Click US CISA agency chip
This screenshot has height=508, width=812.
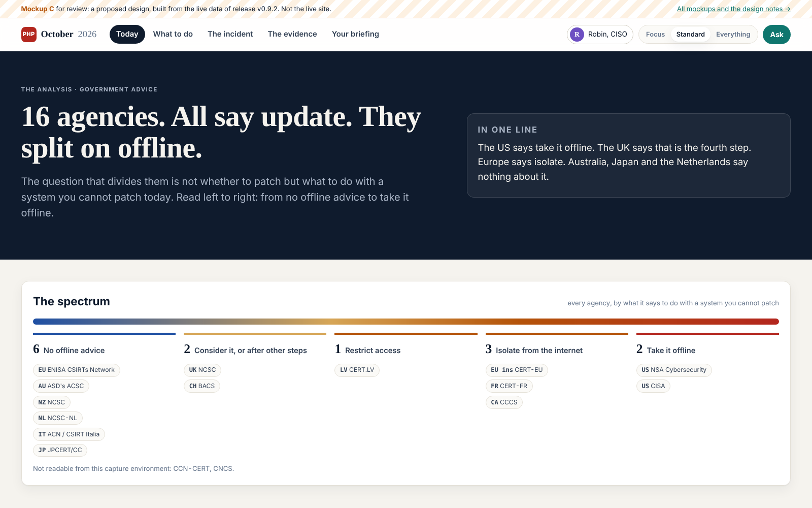point(653,386)
